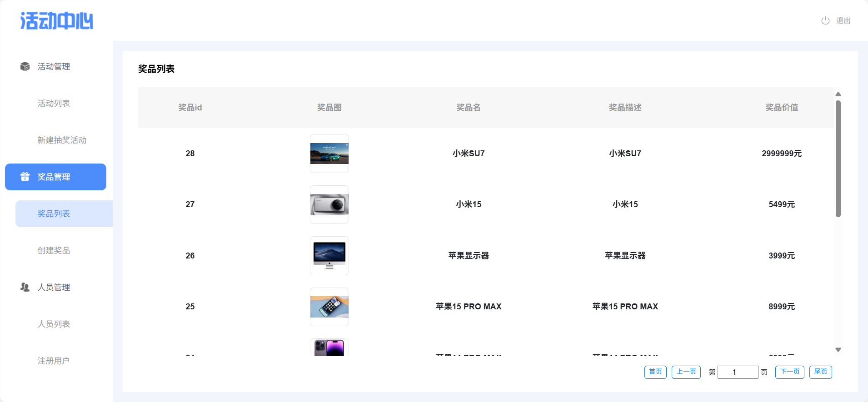Select 新建抽奖活动 menu item
The image size is (868, 402).
(x=62, y=140)
